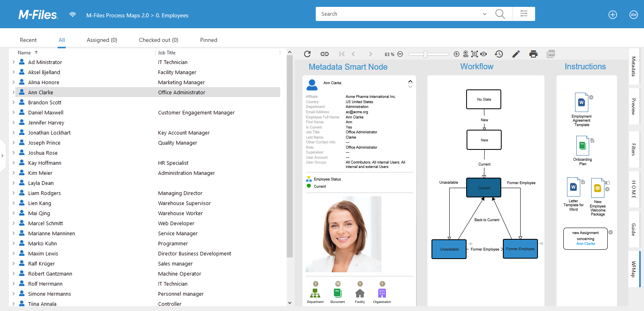
Task: Click the zoom out minus button
Action: point(400,54)
